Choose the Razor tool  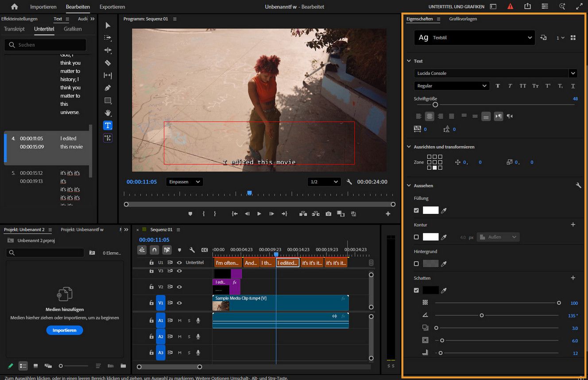point(107,62)
